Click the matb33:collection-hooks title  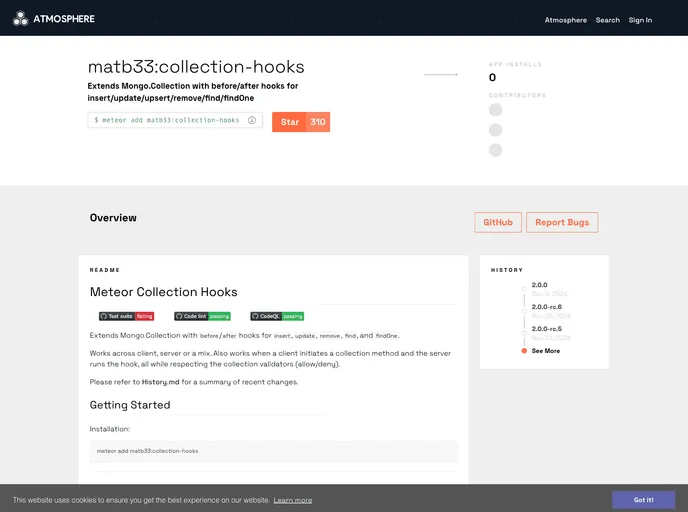pos(196,67)
